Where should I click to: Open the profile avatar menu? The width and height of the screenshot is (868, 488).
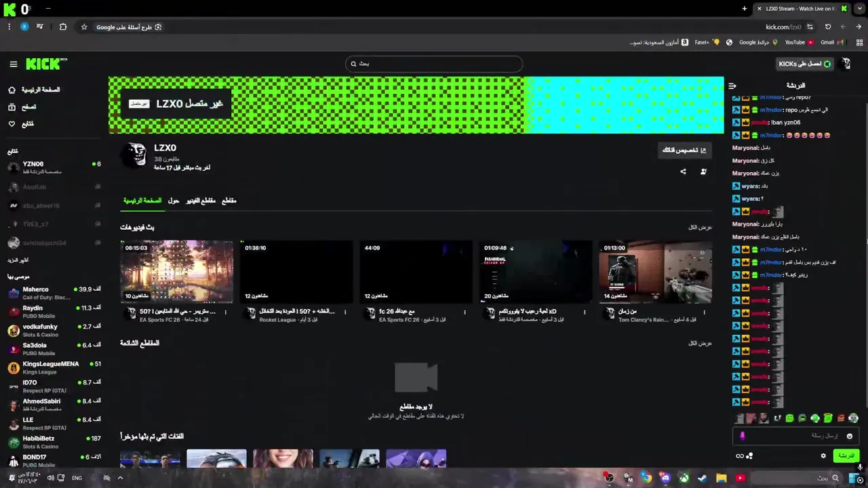coord(846,64)
